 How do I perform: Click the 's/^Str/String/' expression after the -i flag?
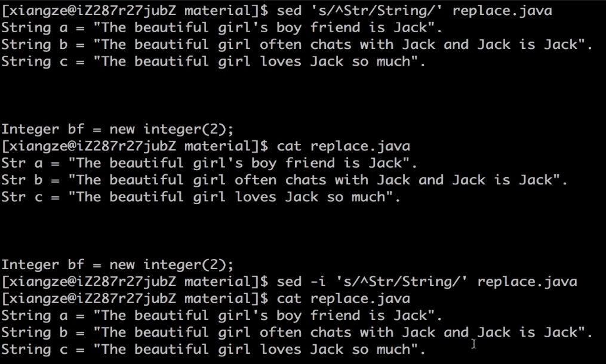click(402, 282)
